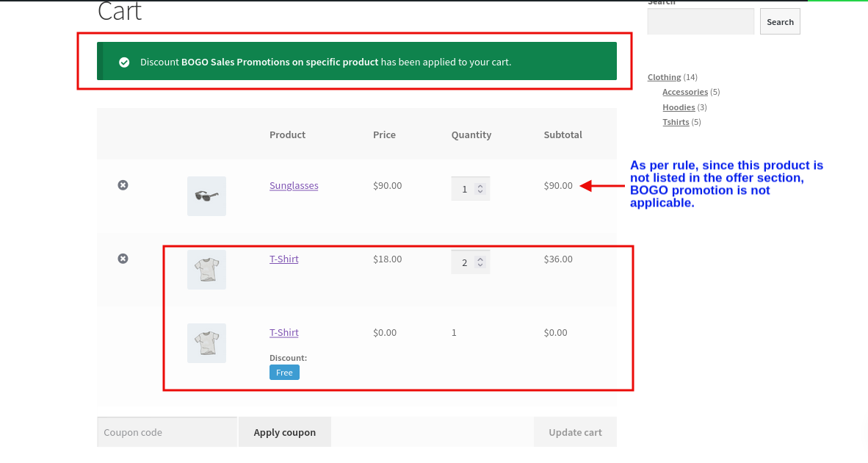Click the Sunglasses product thumbnail

point(206,195)
